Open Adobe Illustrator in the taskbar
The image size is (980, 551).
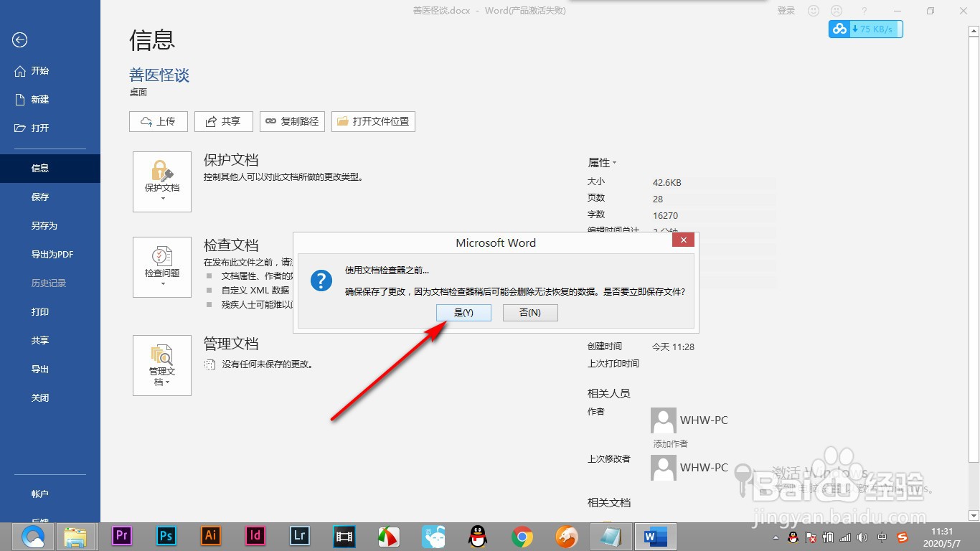[210, 536]
